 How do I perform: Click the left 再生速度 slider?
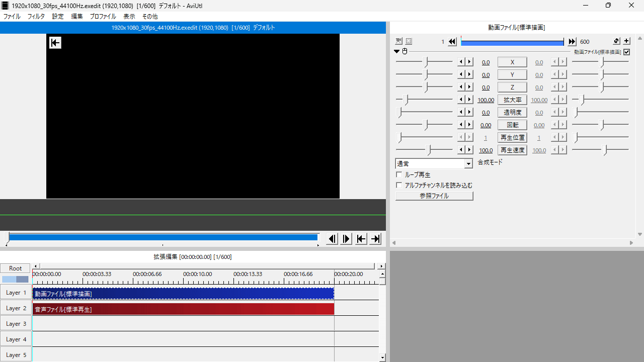click(x=424, y=150)
